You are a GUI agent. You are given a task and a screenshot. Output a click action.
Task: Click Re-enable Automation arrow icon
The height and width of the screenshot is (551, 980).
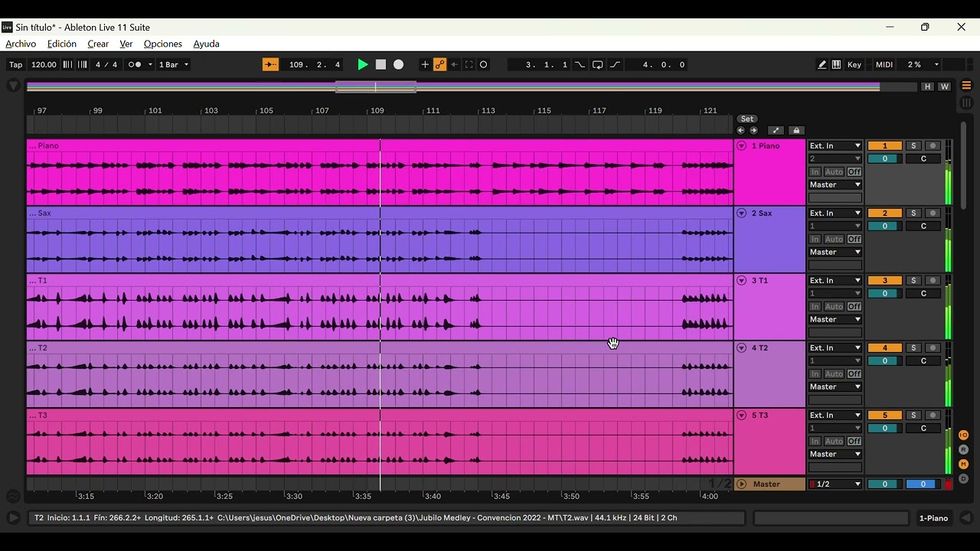tap(454, 65)
